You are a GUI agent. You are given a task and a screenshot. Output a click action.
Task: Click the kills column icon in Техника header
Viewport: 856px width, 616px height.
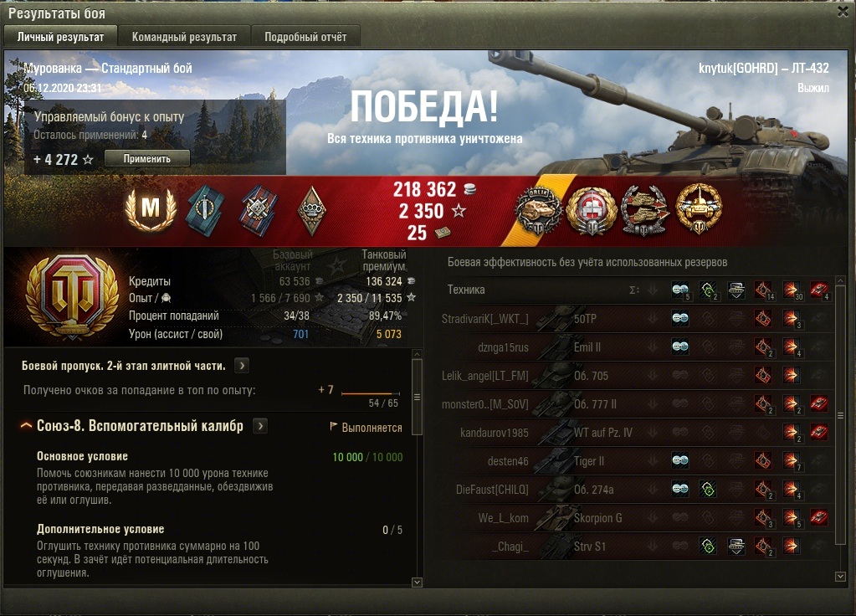(818, 290)
